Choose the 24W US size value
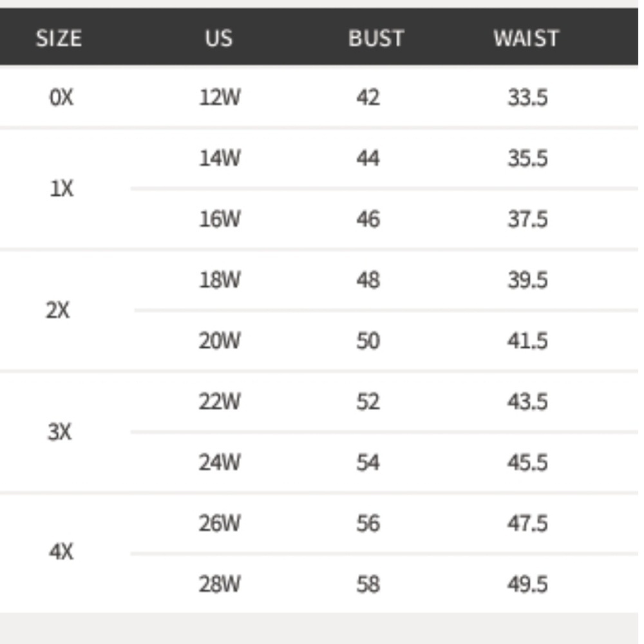 [220, 462]
